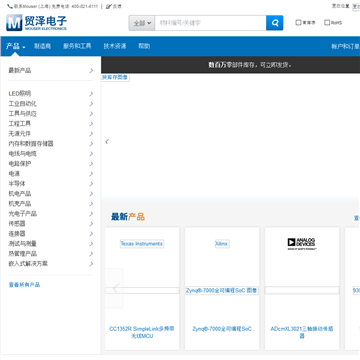Toggle the 有库存 in-stock checkbox
The image size is (360, 360).
tap(298, 23)
